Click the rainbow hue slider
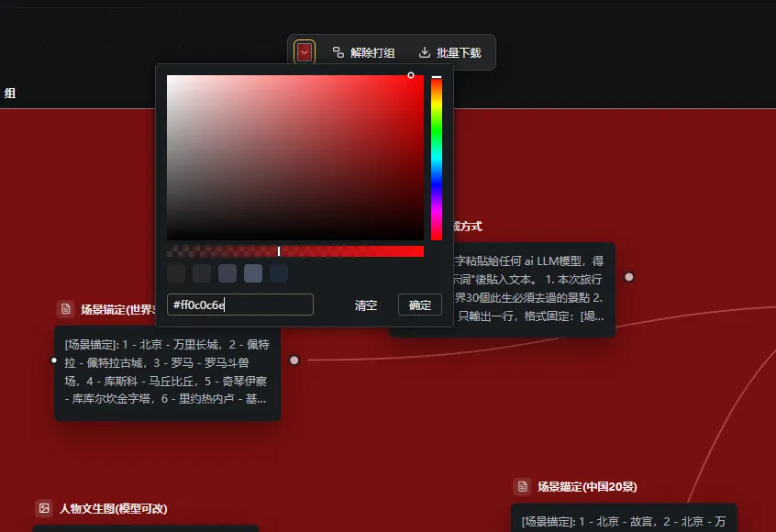 click(x=437, y=158)
